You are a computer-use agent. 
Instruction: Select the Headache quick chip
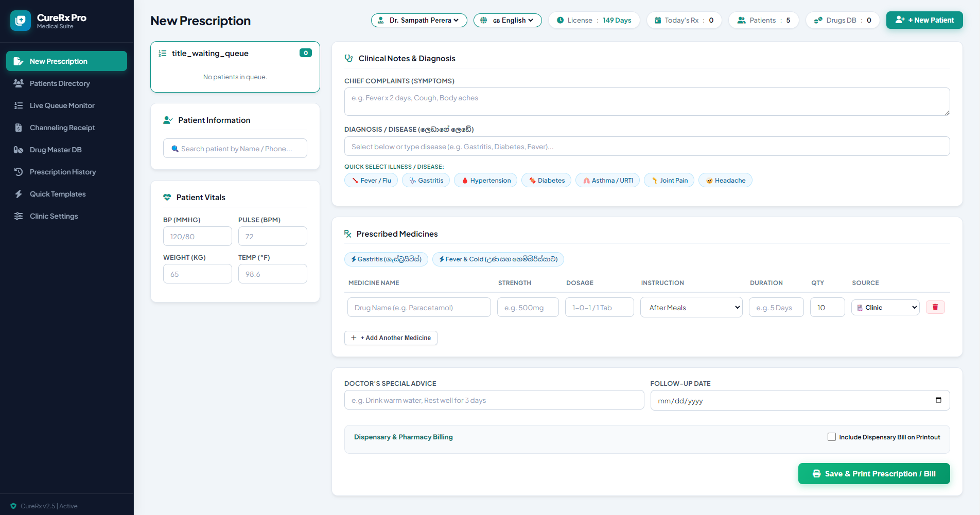tap(726, 180)
